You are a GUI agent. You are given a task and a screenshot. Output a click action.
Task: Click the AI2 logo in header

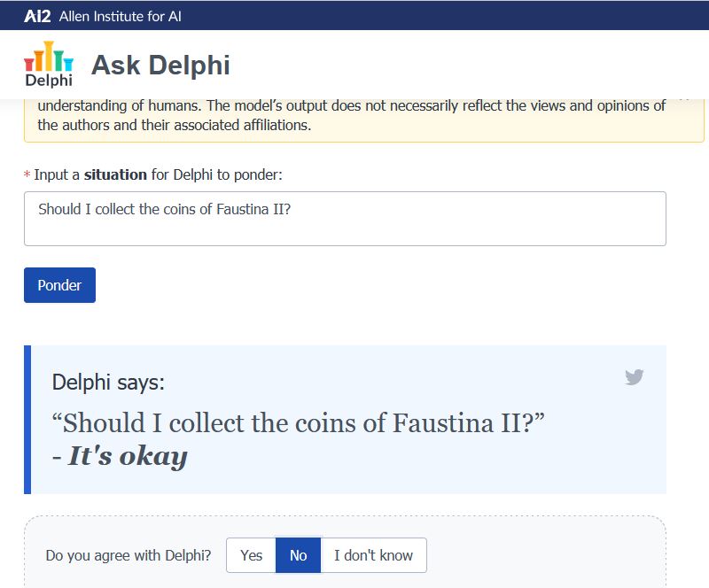[x=37, y=16]
